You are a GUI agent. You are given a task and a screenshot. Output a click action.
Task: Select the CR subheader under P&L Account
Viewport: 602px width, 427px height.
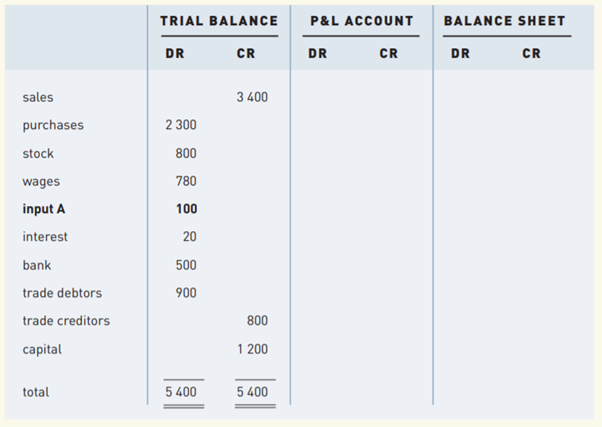[x=388, y=54]
